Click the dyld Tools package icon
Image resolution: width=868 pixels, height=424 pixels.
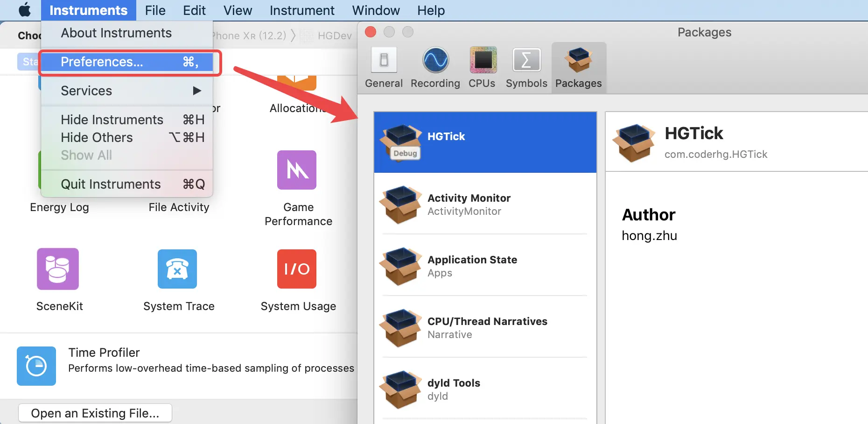coord(400,389)
